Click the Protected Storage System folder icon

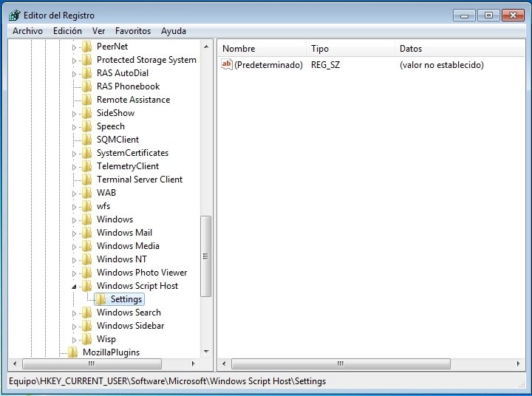pyautogui.click(x=87, y=60)
